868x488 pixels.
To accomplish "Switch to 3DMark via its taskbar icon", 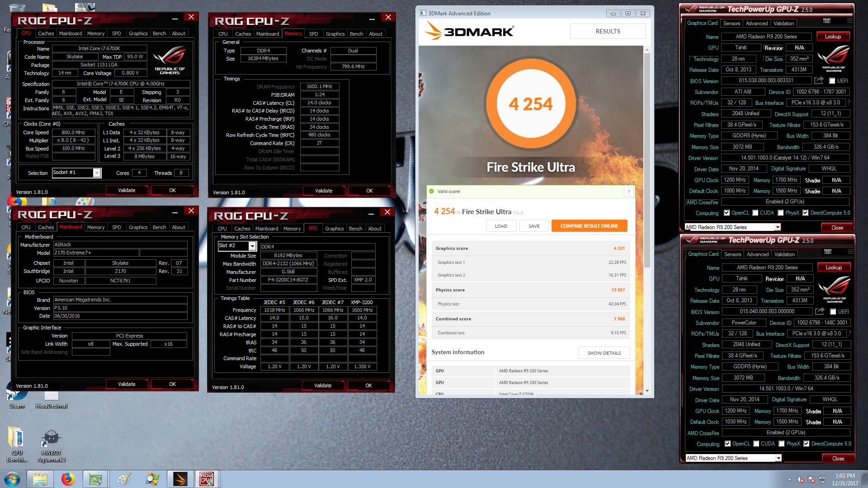I will click(180, 479).
